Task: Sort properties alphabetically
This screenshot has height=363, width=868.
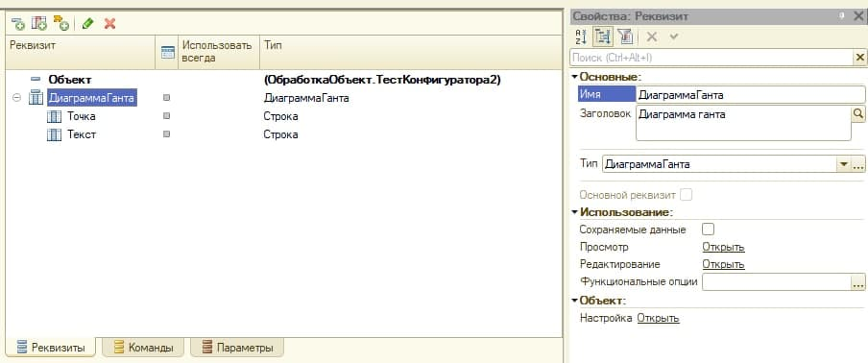Action: [x=581, y=37]
